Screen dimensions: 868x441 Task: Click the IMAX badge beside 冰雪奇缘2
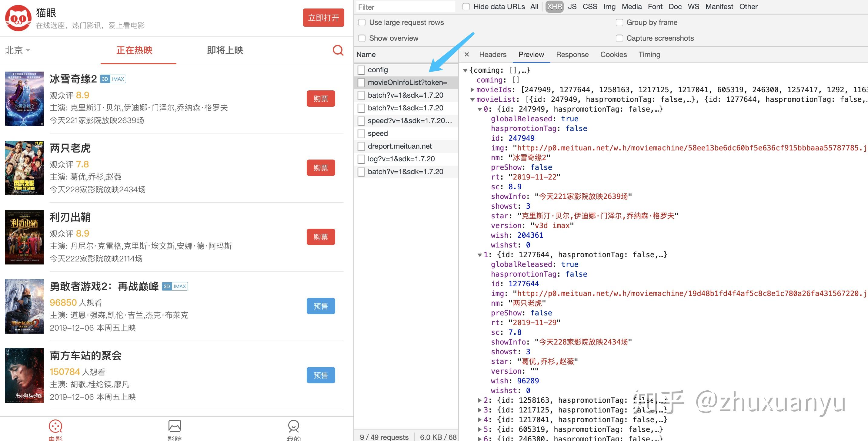[x=118, y=79]
